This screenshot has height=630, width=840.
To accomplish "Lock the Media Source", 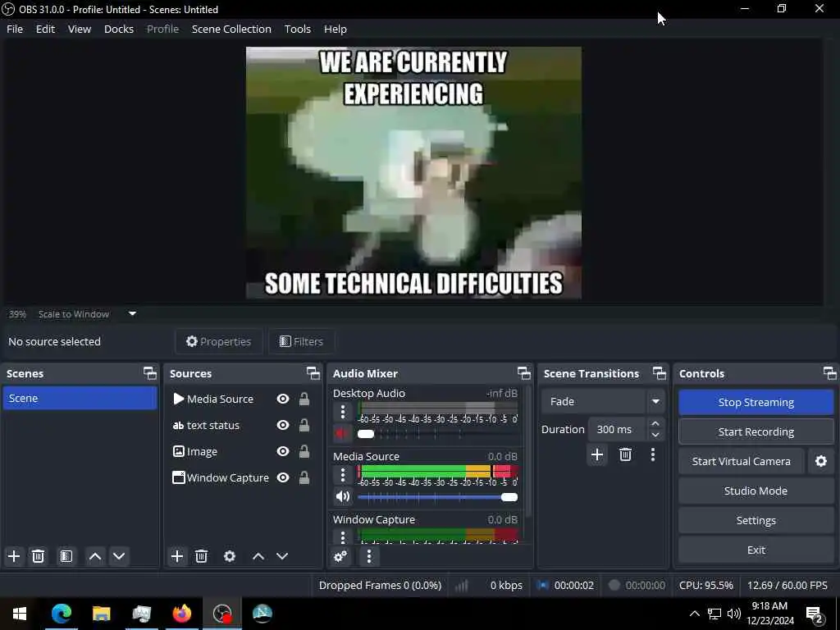I will [304, 399].
